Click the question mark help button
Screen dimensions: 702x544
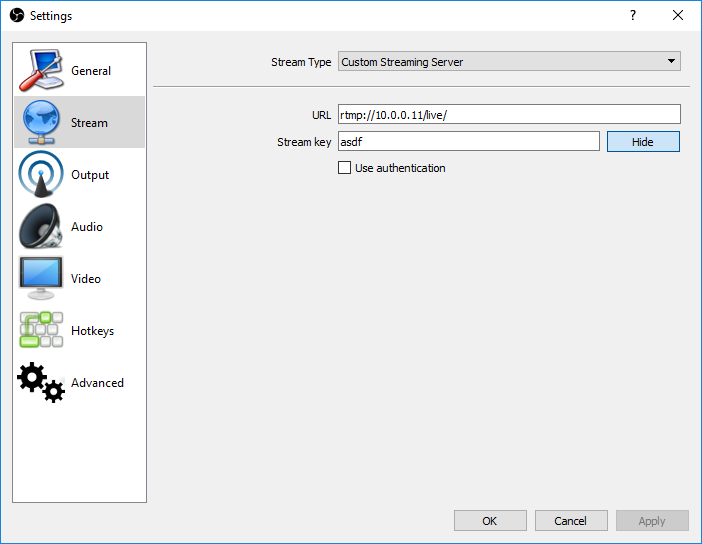(632, 16)
